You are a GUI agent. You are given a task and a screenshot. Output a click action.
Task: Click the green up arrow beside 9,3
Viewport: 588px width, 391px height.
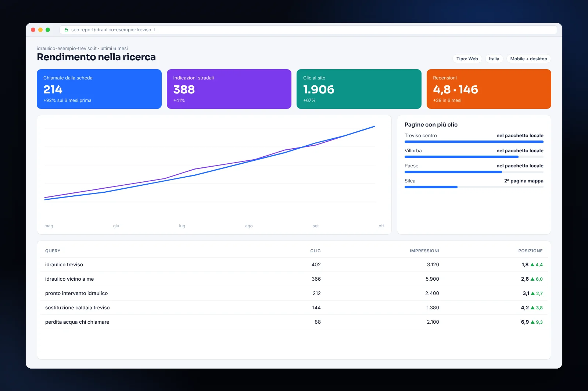click(x=533, y=322)
